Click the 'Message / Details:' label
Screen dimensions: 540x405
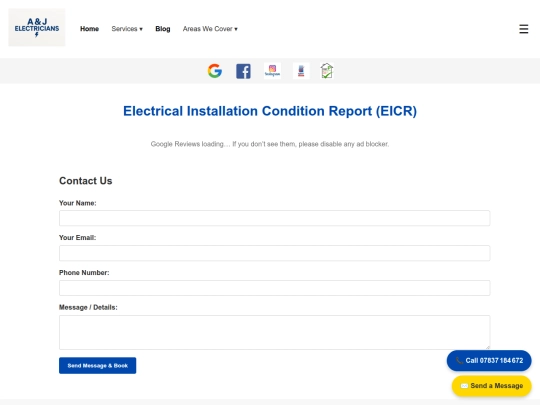click(88, 308)
